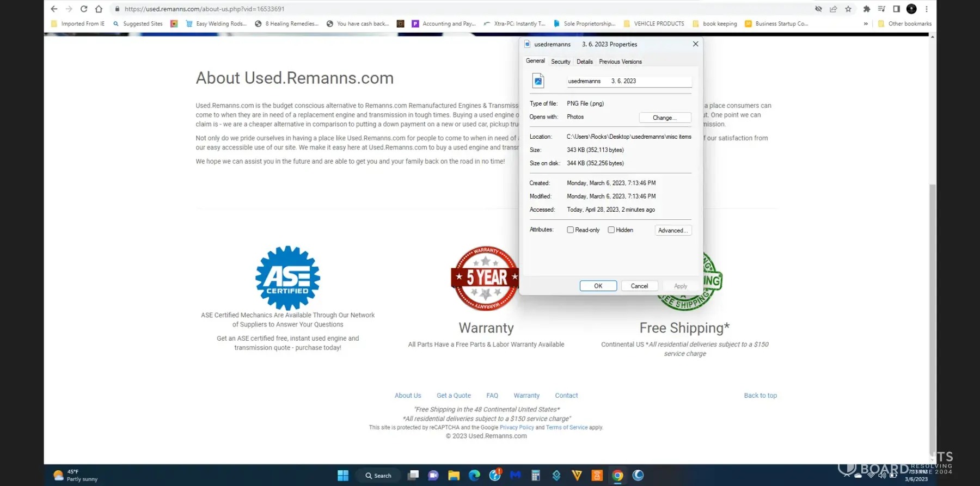The image size is (980, 486).
Task: Switch to the Previous Versions tab
Action: tap(621, 61)
